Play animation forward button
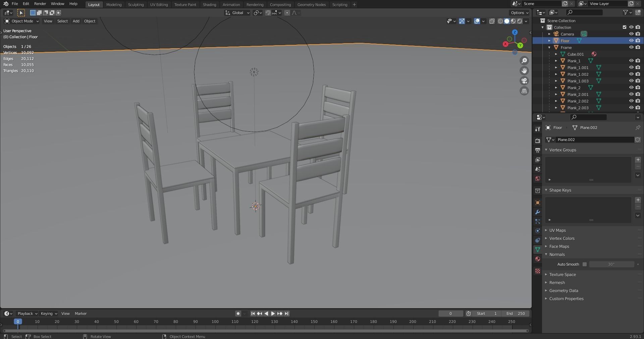 click(273, 314)
